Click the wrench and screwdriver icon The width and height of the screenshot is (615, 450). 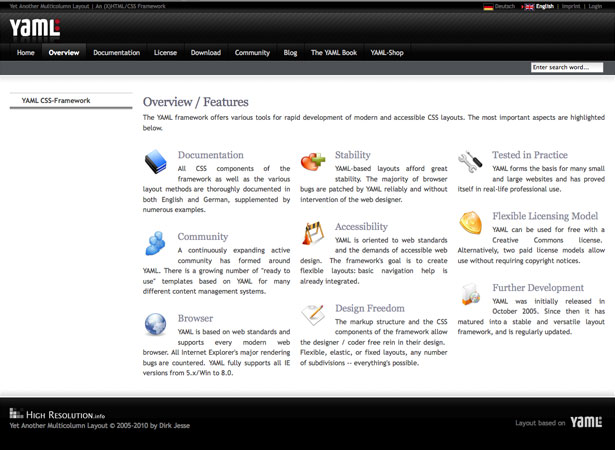[x=470, y=161]
